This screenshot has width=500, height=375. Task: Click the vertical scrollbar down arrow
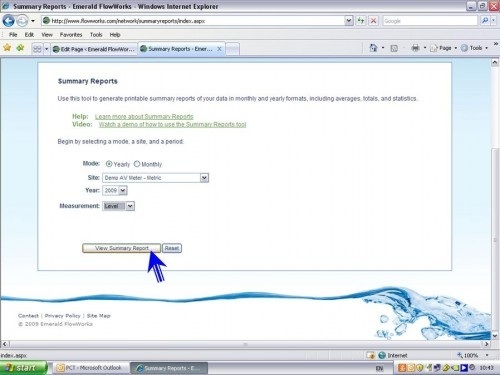pos(495,336)
